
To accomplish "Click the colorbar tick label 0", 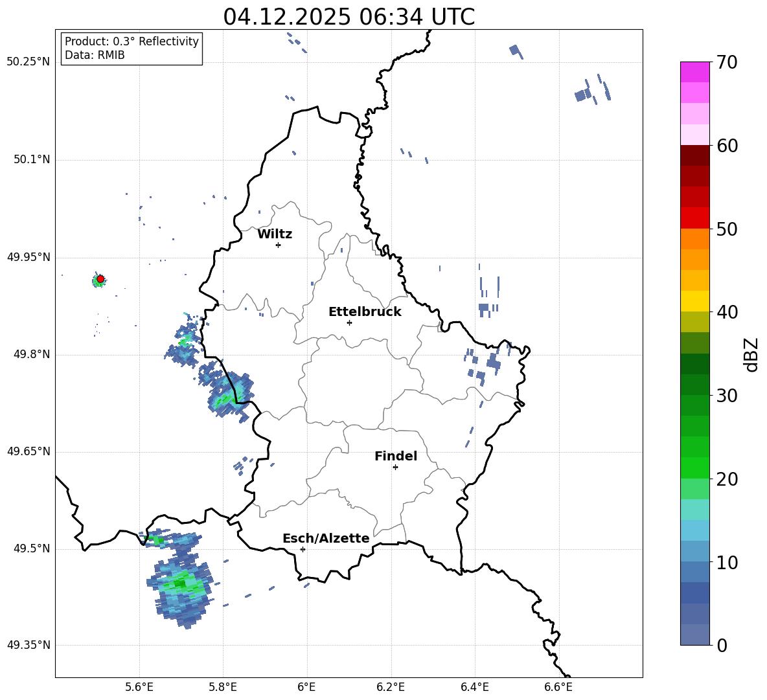I will tap(722, 646).
